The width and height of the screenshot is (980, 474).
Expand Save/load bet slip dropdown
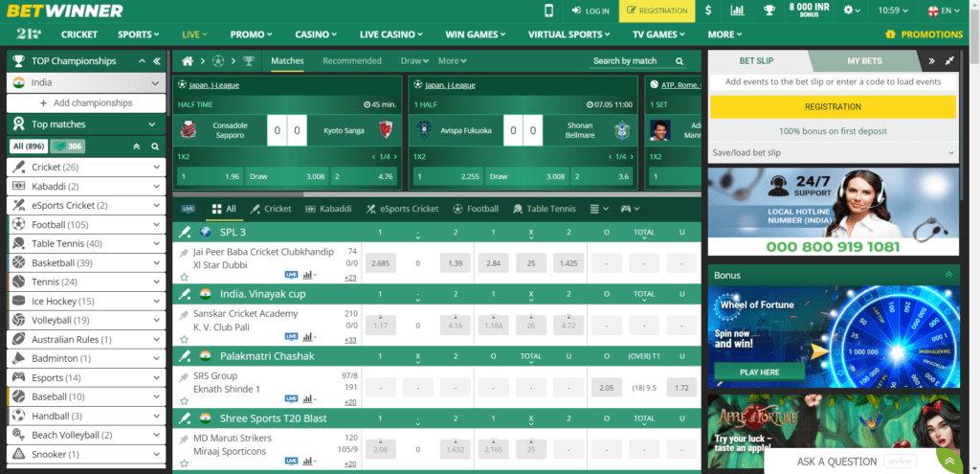[834, 152]
